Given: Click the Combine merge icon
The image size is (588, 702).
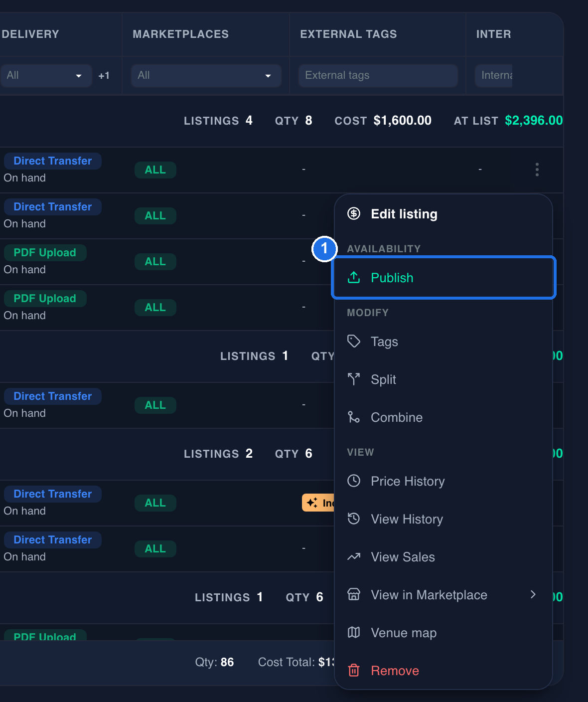Looking at the screenshot, I should [x=354, y=417].
